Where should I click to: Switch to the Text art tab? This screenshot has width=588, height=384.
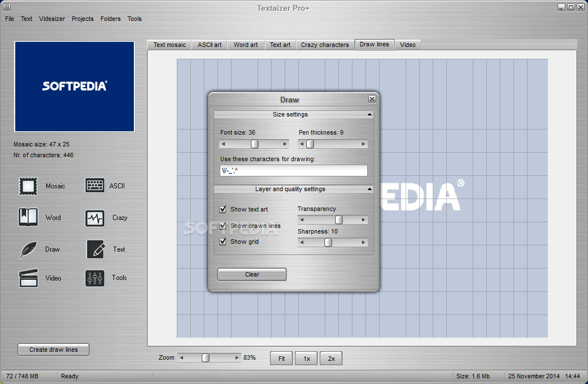tap(280, 45)
